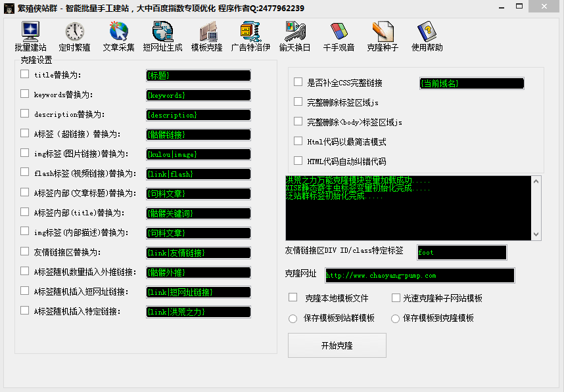The width and height of the screenshot is (564, 392).
Task: Check 友情链接区替换为 option
Action: [25, 251]
